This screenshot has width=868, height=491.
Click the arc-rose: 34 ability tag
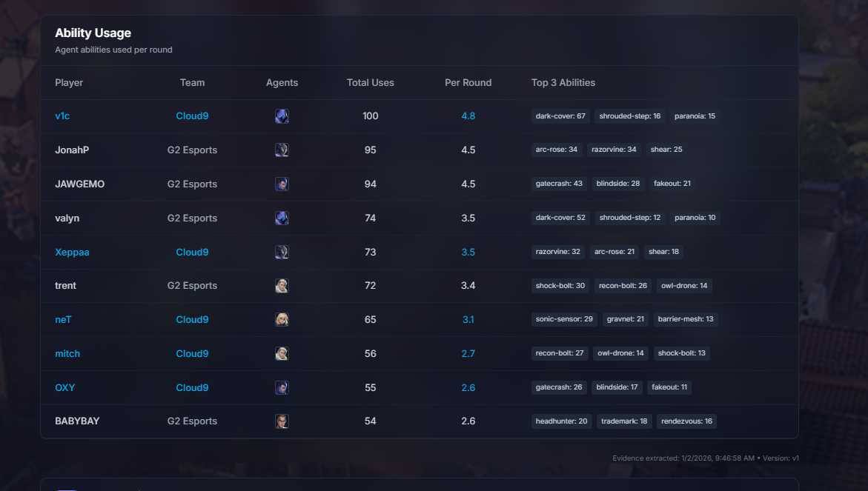coord(557,150)
